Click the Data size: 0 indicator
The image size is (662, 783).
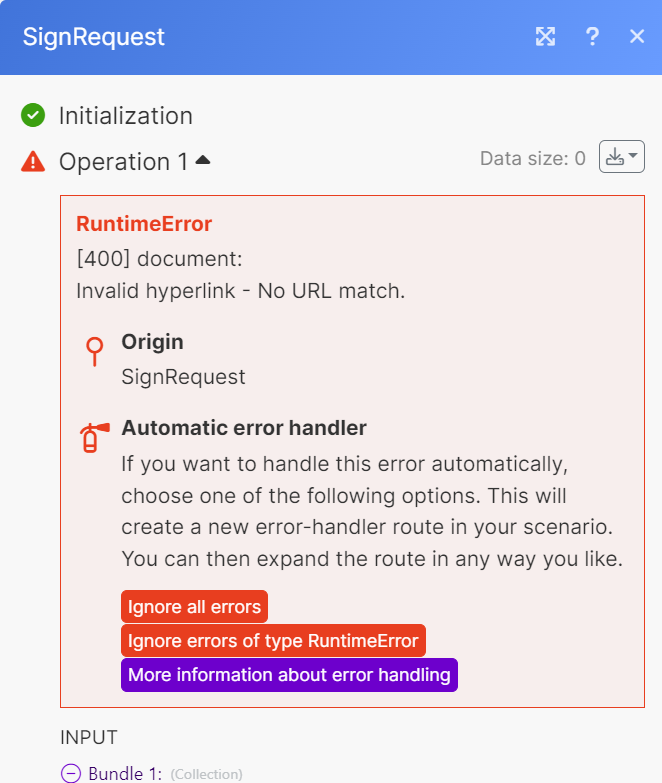tap(532, 158)
